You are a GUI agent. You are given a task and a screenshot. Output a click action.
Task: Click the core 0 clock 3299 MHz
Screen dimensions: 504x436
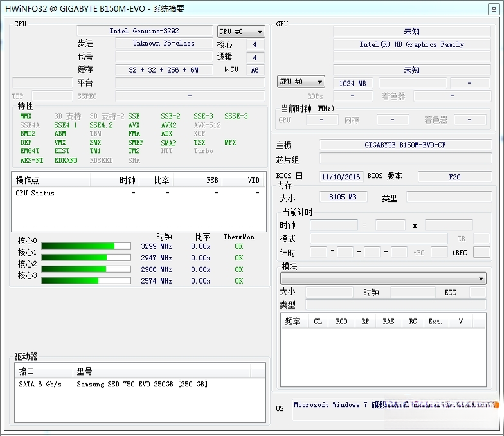[x=156, y=246]
